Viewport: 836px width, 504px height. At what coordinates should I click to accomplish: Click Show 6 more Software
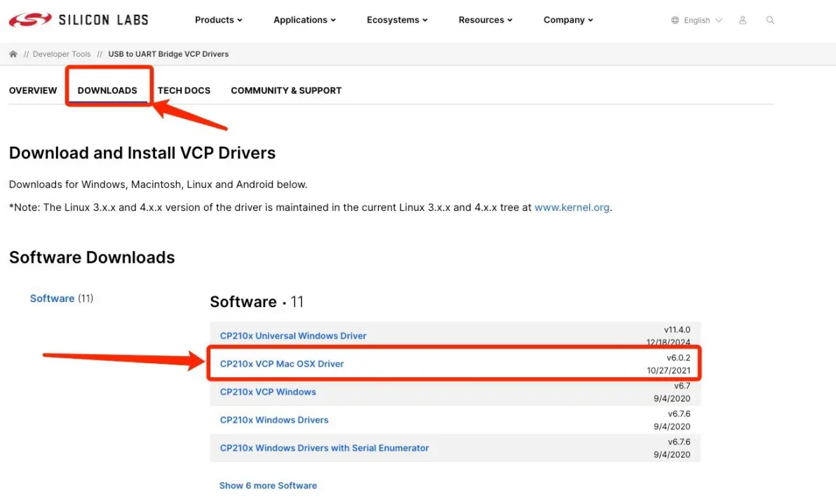tap(268, 485)
